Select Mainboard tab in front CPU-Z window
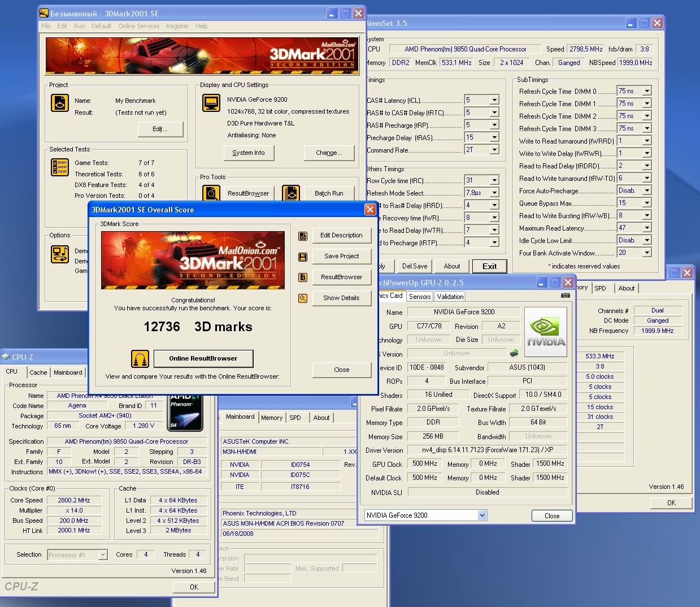Viewport: 700px width, 607px height. [x=68, y=372]
